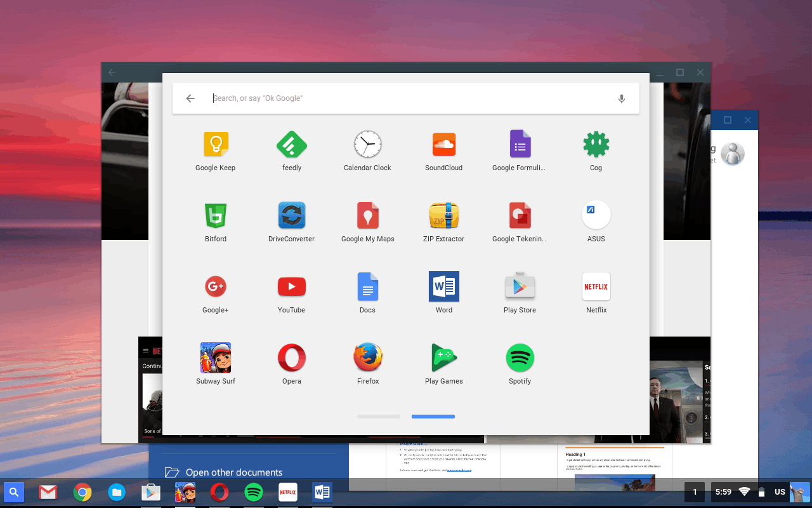This screenshot has width=812, height=508.
Task: Switch to Word on the shelf
Action: pyautogui.click(x=322, y=492)
